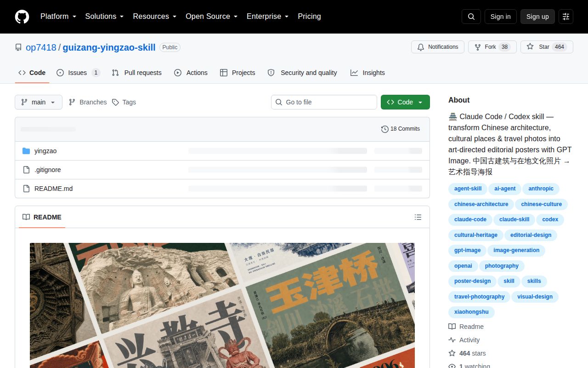Switch to the Projects tab
Screen dimensions: 588x368
[x=237, y=73]
